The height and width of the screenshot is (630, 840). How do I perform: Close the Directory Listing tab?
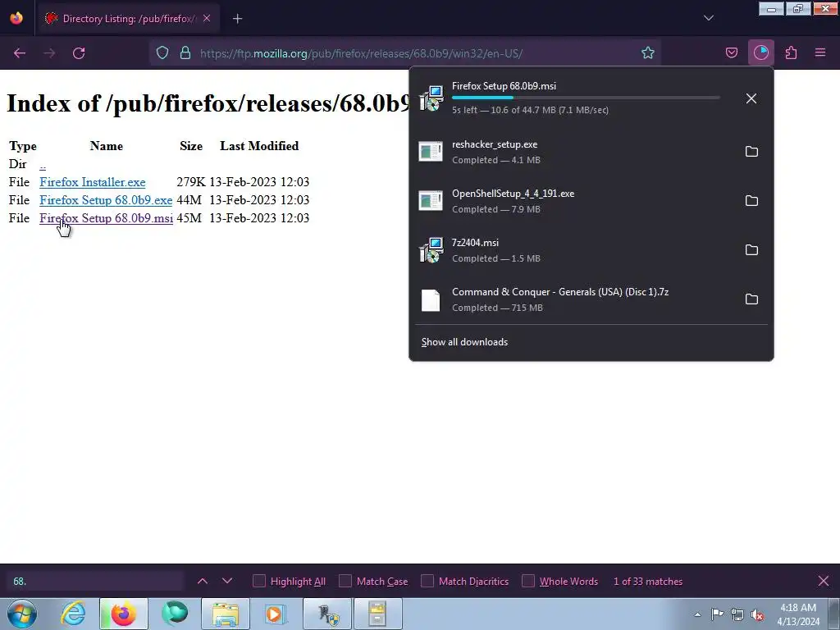[207, 18]
